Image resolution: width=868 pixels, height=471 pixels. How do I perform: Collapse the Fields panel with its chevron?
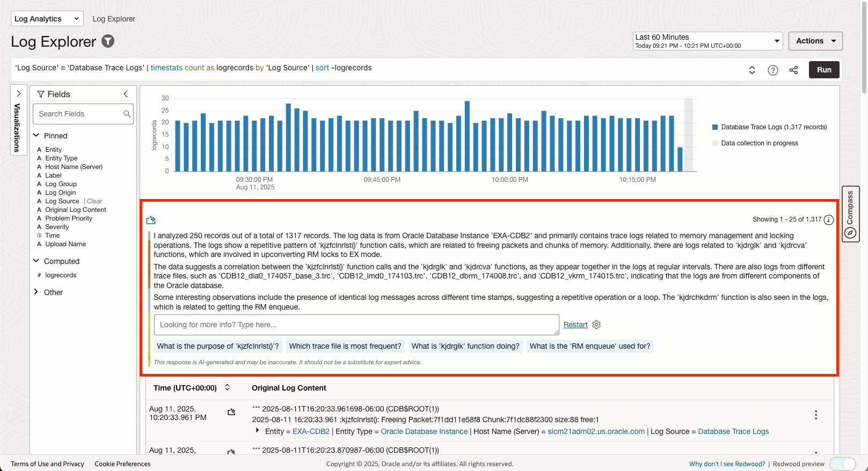[x=126, y=94]
